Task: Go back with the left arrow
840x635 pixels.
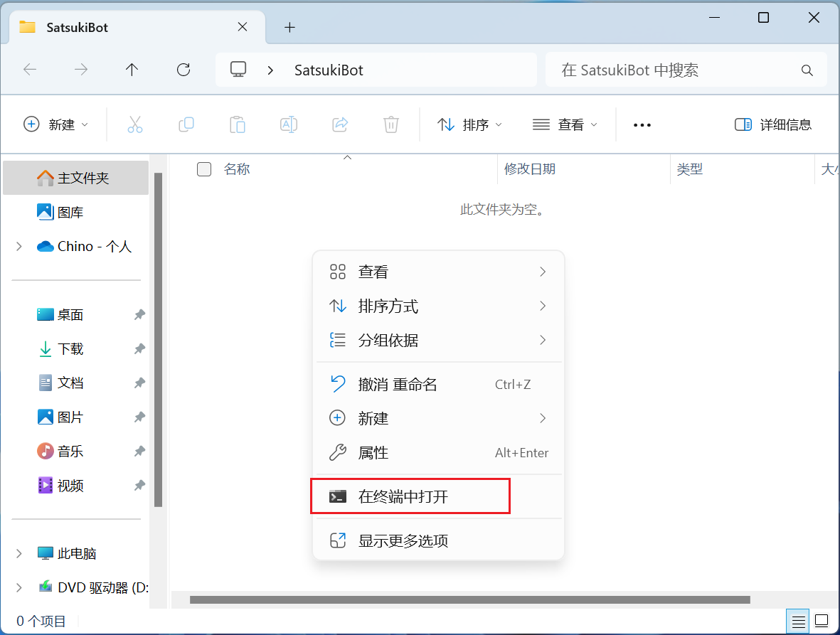Action: coord(30,70)
